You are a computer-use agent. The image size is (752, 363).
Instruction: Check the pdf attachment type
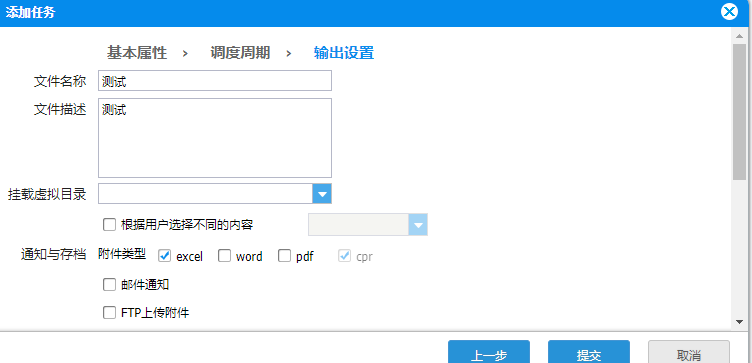click(x=284, y=256)
